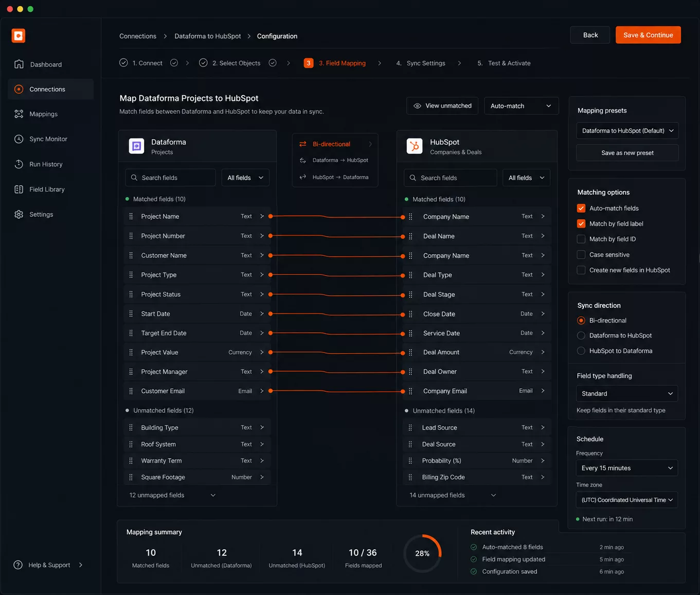Open Dataforma All fields filter dropdown
The height and width of the screenshot is (595, 700).
245,178
